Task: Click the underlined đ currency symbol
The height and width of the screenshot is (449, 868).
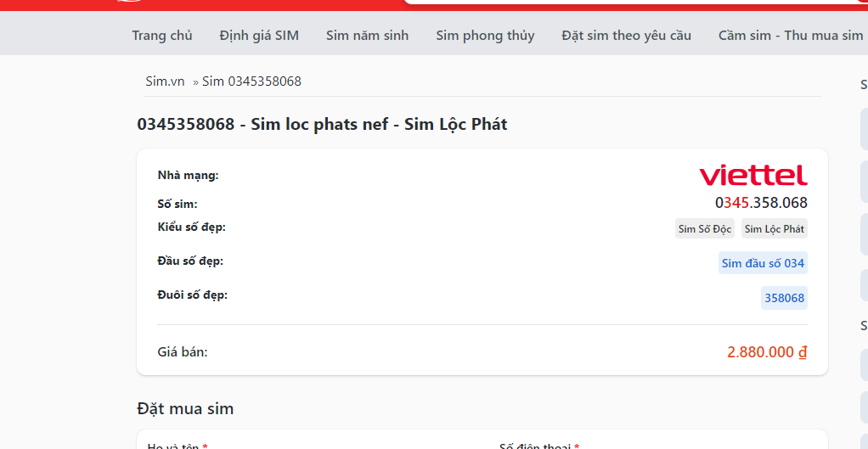Action: 802,352
